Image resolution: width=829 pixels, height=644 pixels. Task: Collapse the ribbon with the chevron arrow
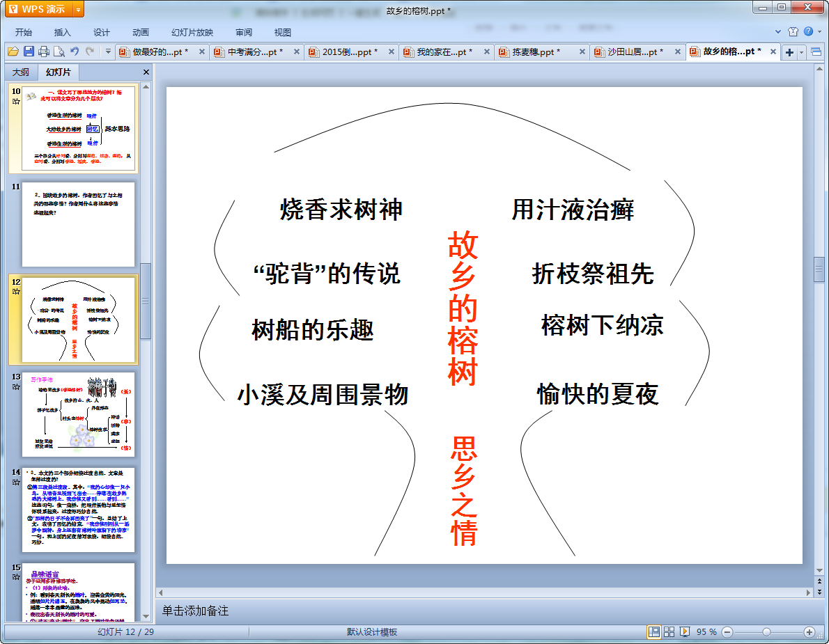778,32
